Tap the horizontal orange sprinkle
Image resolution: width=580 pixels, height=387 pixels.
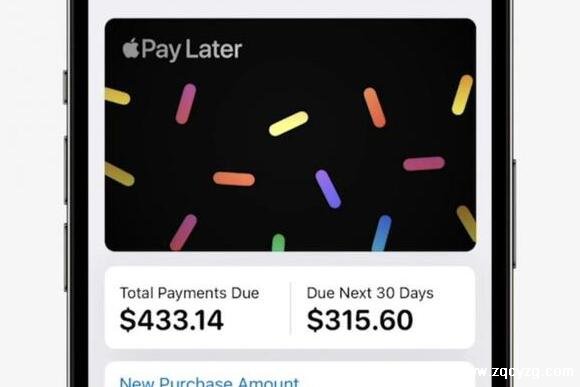tap(234, 179)
